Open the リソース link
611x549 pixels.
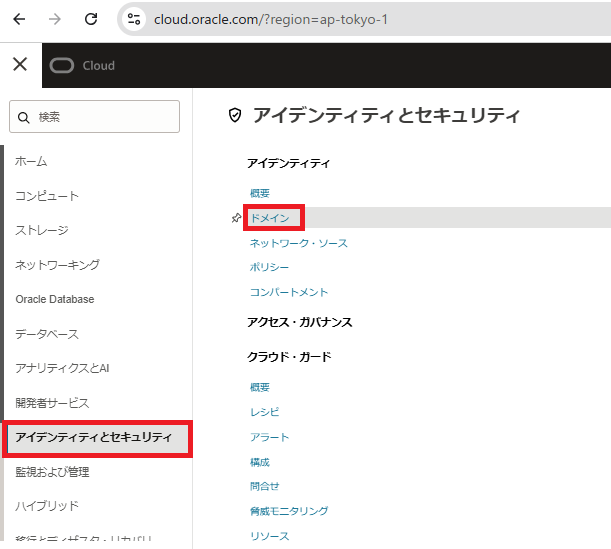[269, 536]
